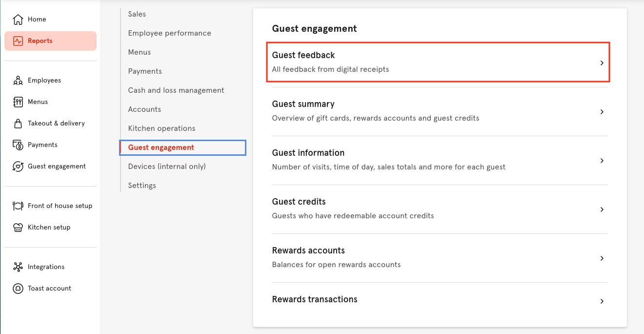Click the Payments card icon
Viewport: 644px width, 334px height.
click(x=17, y=145)
